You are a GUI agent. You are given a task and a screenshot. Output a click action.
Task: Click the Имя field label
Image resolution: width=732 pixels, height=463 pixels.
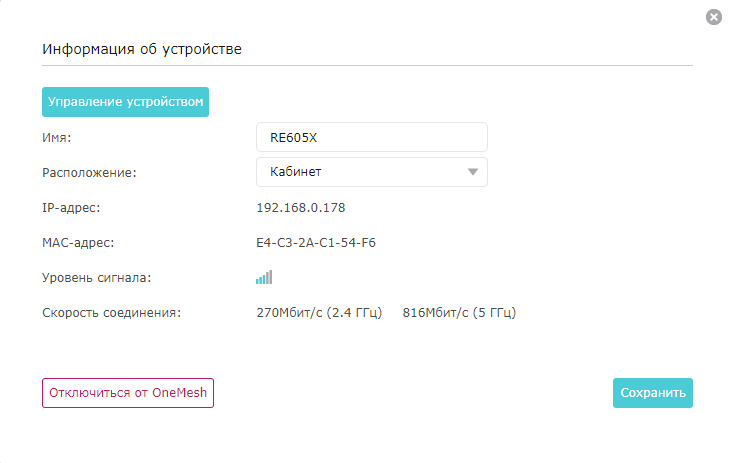point(56,138)
